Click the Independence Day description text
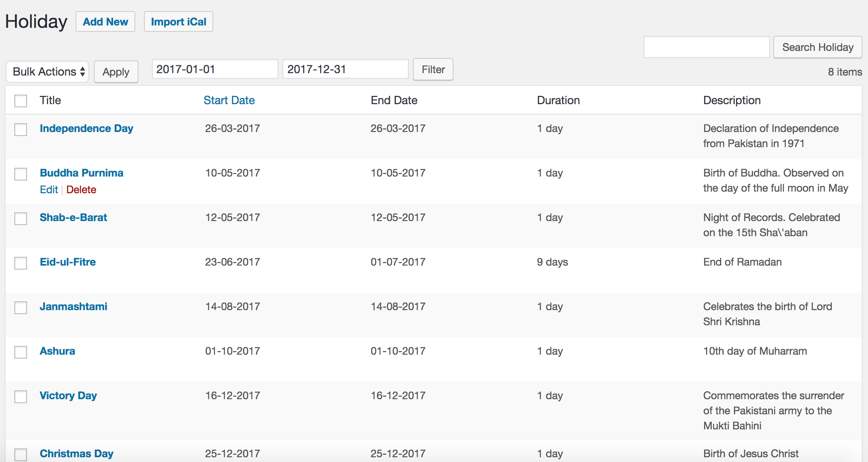Viewport: 868px width, 462px height. 771,136
